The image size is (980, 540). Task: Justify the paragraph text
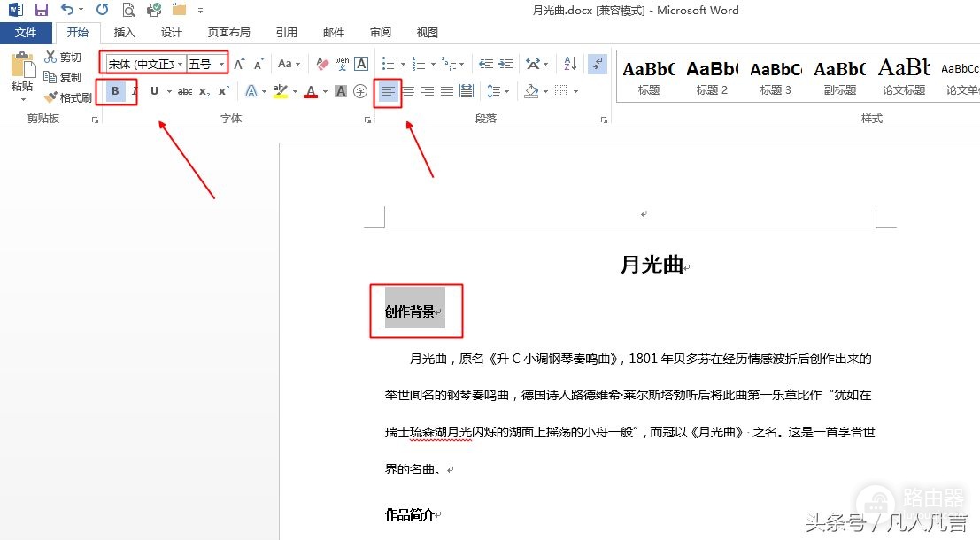(447, 91)
